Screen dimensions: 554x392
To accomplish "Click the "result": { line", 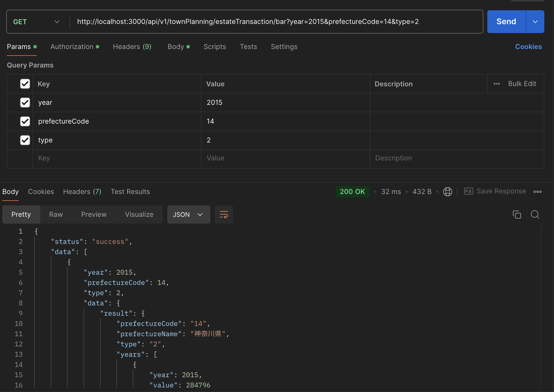I will coord(123,313).
